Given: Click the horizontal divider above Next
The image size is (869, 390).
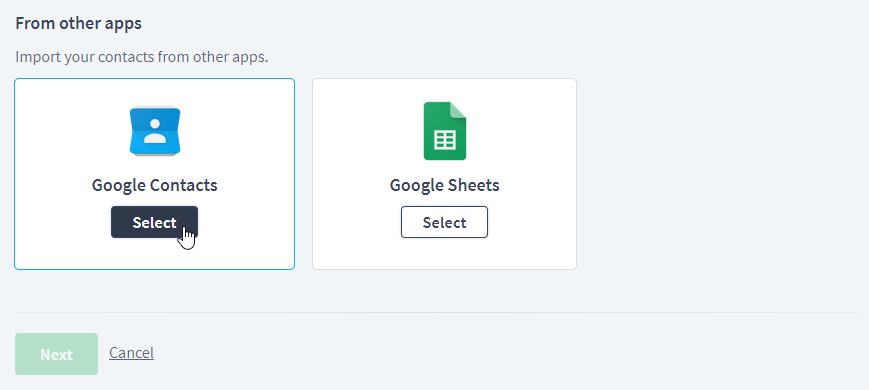Looking at the screenshot, I should pyautogui.click(x=437, y=312).
